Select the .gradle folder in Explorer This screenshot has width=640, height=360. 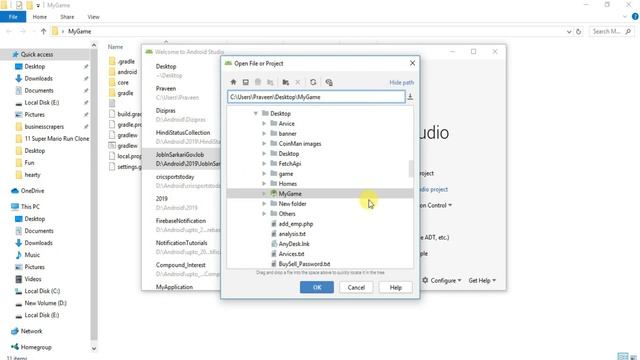tap(126, 61)
